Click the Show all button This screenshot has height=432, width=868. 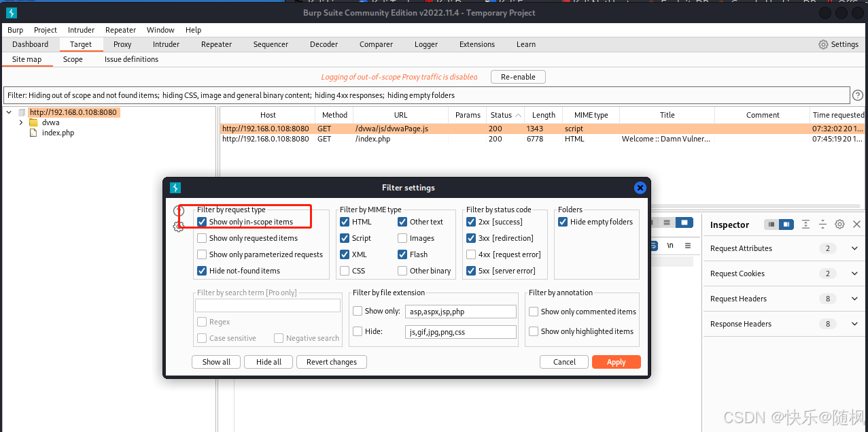[216, 362]
